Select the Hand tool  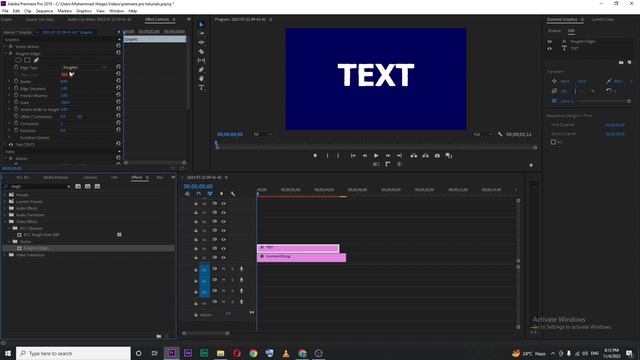click(x=201, y=78)
